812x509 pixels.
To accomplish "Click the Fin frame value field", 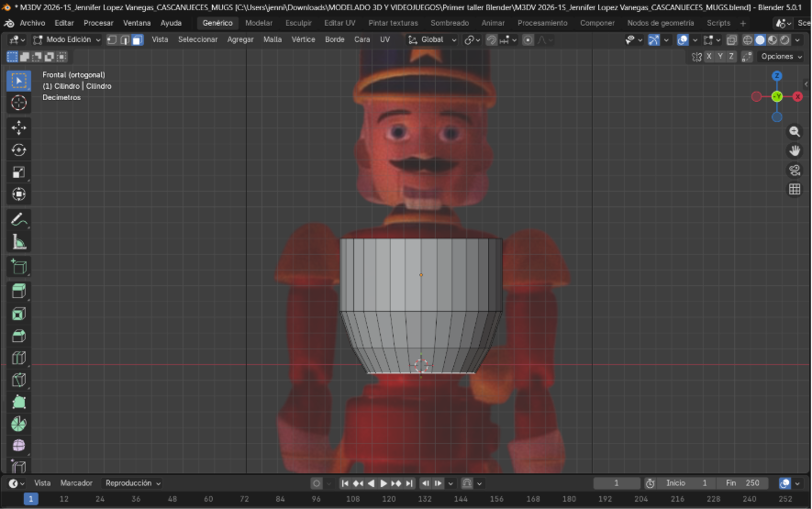I will click(743, 483).
